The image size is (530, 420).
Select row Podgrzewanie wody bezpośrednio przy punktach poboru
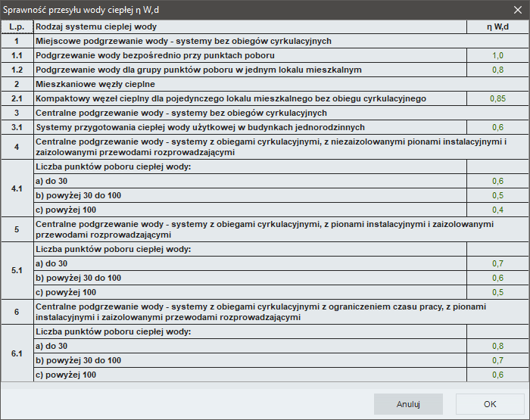[x=250, y=55]
